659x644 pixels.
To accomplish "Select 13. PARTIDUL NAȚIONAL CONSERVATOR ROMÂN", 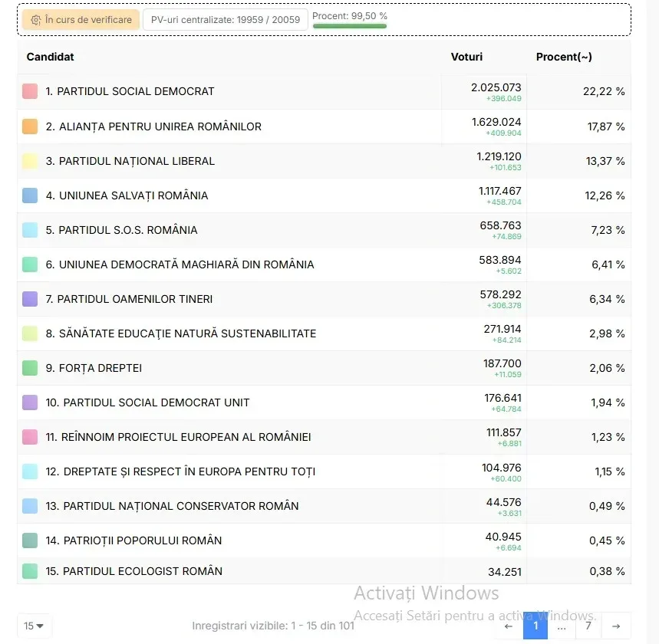I will point(324,506).
